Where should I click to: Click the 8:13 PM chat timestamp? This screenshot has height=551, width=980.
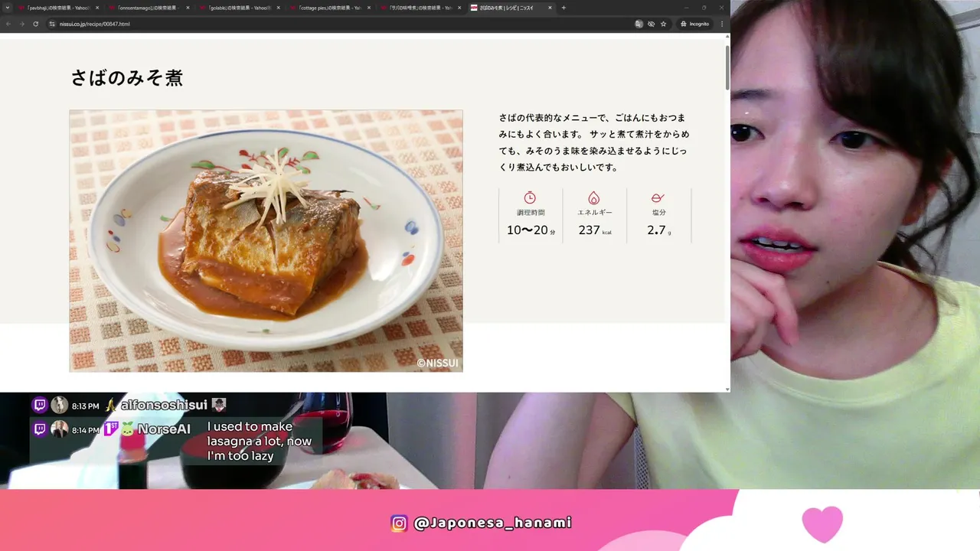click(x=86, y=406)
